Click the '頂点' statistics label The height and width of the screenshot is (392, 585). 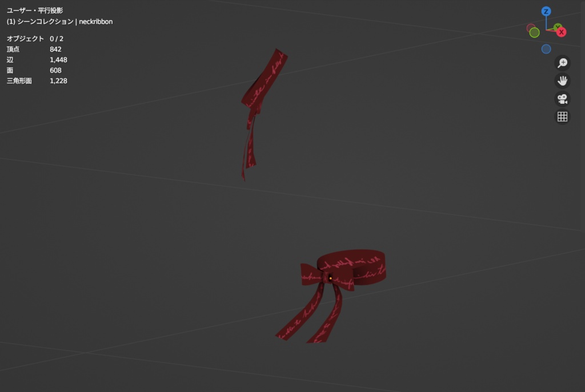pos(13,49)
